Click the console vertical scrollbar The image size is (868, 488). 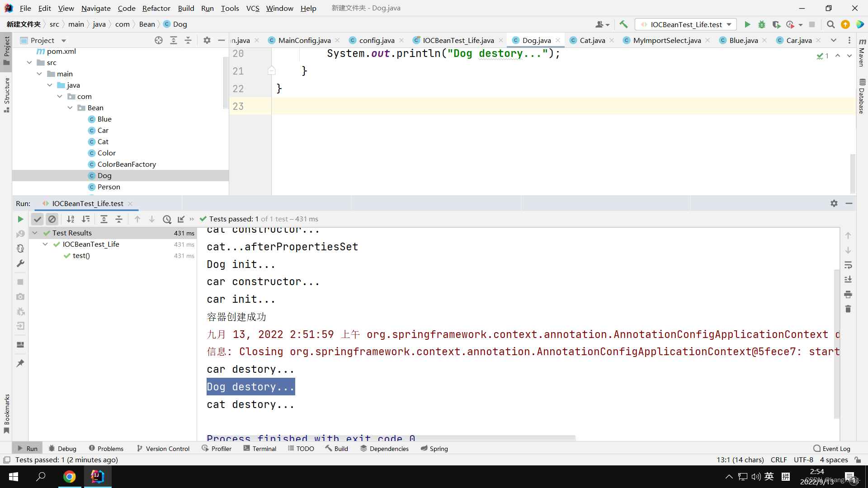[836, 343]
